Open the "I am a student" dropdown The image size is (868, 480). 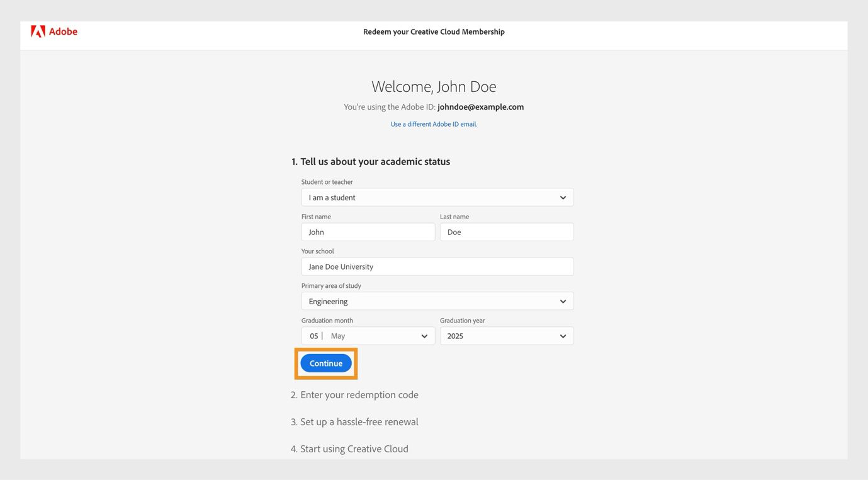tap(428, 197)
